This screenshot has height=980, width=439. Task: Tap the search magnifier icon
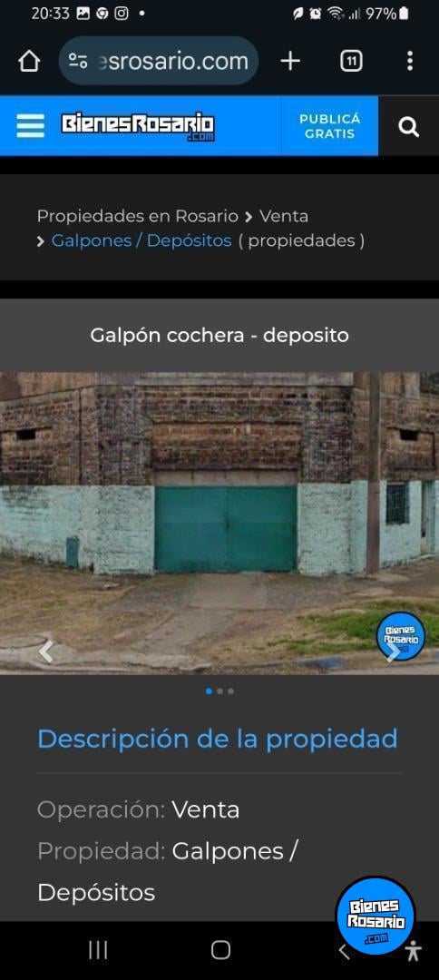click(x=408, y=127)
